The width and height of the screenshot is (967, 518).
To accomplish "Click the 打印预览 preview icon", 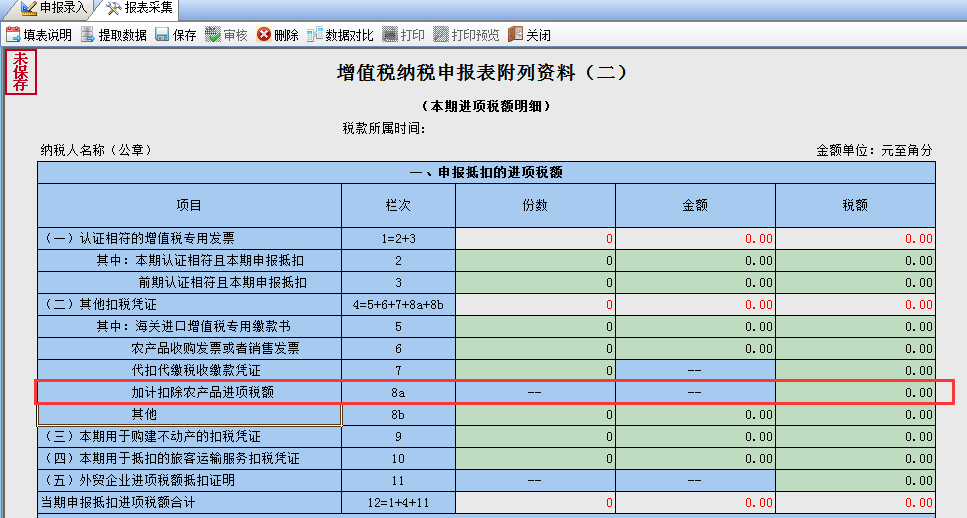I will pyautogui.click(x=440, y=35).
